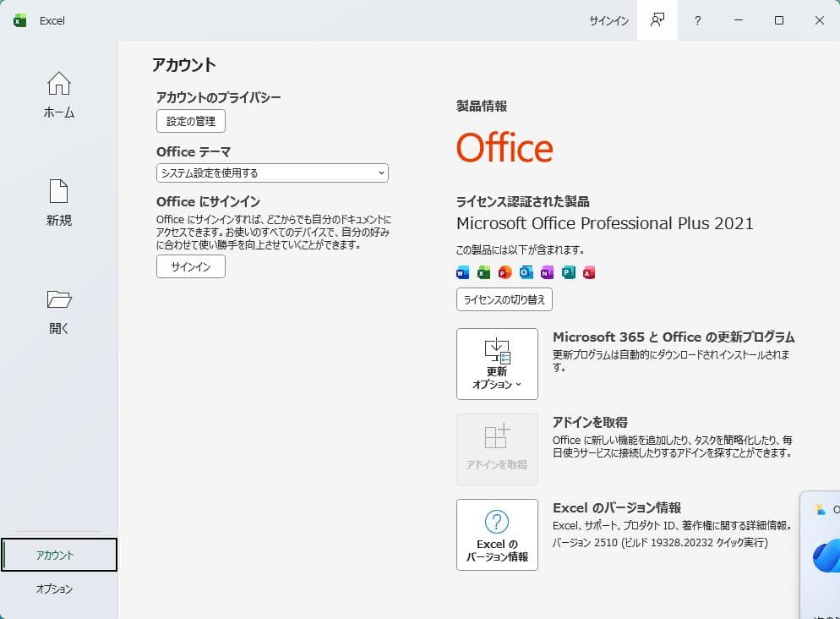Select the Access icon
This screenshot has height=619, width=840.
588,272
